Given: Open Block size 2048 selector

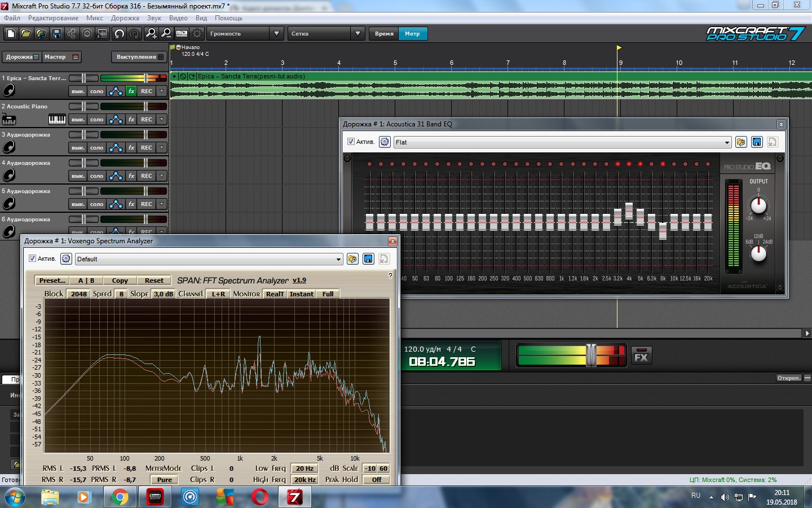Looking at the screenshot, I should click(x=79, y=294).
